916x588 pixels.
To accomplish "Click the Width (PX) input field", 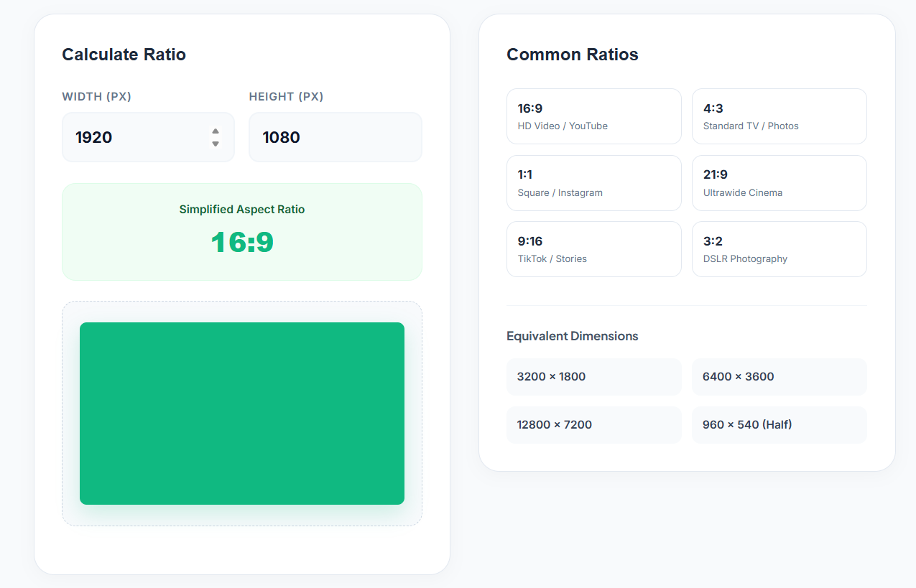I will (x=148, y=137).
